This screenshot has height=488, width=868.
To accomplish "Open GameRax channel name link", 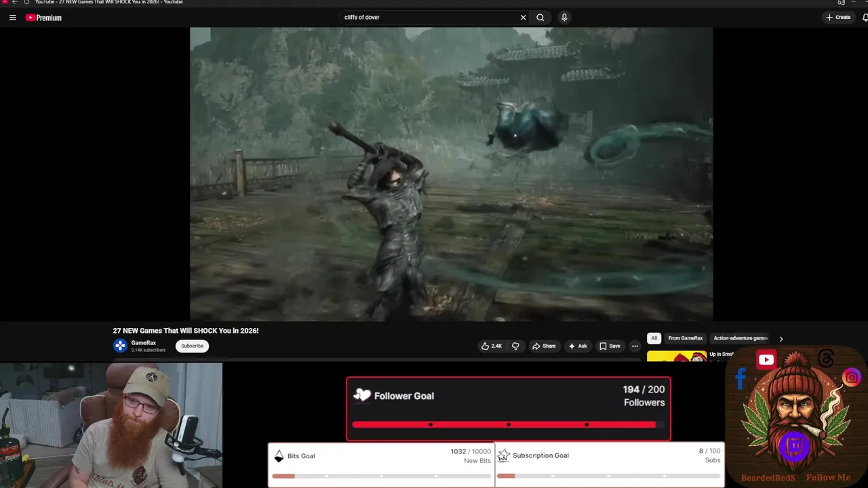I will click(144, 343).
